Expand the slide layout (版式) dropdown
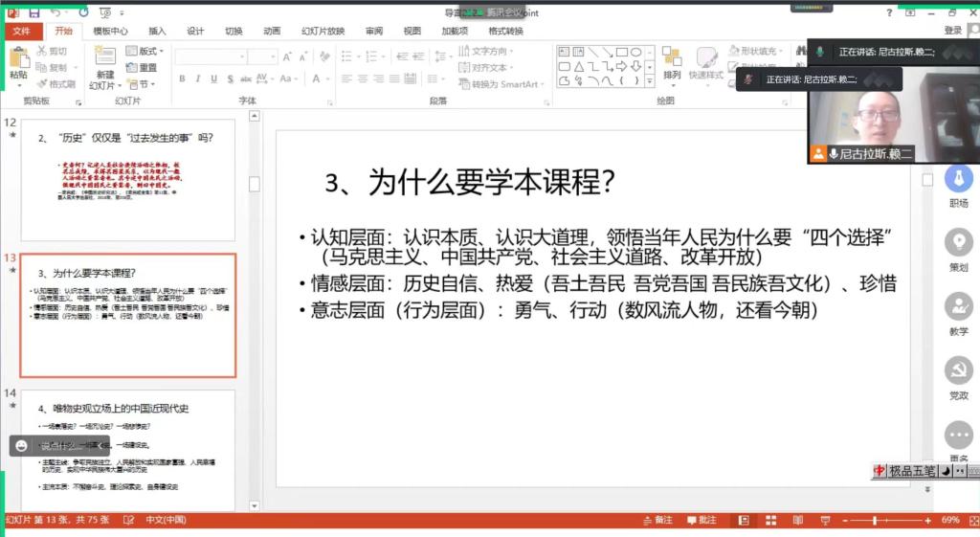 (145, 51)
